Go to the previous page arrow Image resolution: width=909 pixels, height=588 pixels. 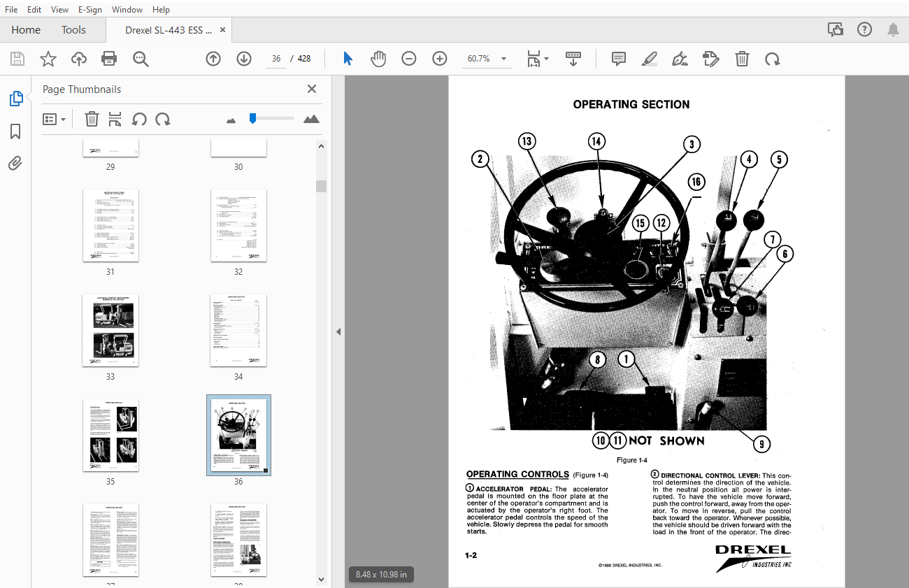pyautogui.click(x=213, y=59)
